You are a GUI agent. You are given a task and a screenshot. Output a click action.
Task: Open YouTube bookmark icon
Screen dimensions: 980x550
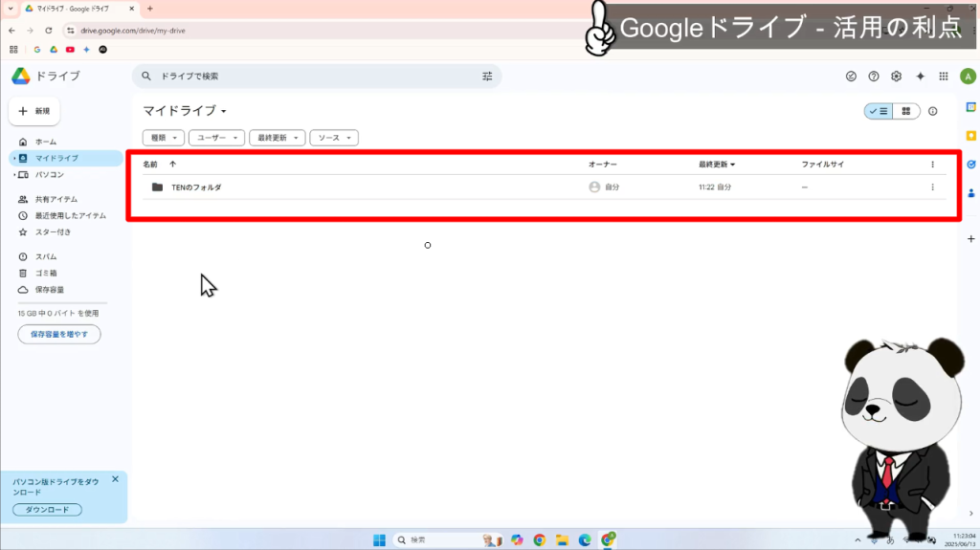coord(70,50)
